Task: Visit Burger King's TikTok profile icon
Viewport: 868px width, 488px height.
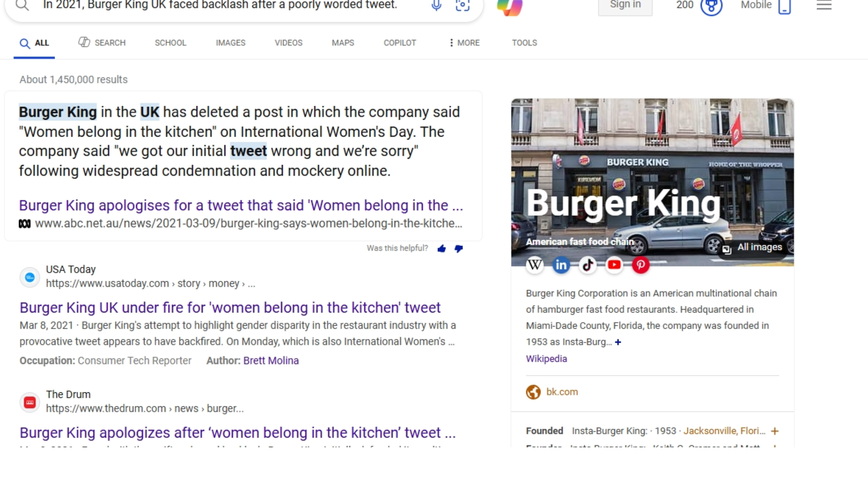Action: pos(587,265)
